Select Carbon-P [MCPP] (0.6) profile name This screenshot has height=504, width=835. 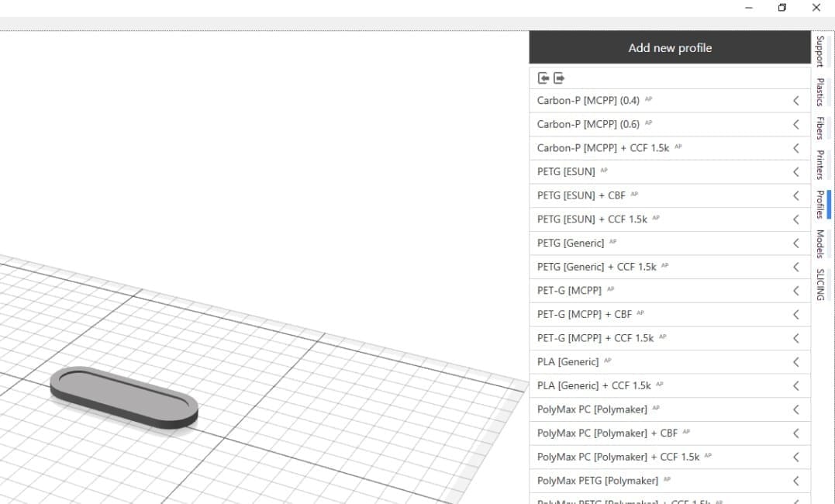tap(588, 124)
